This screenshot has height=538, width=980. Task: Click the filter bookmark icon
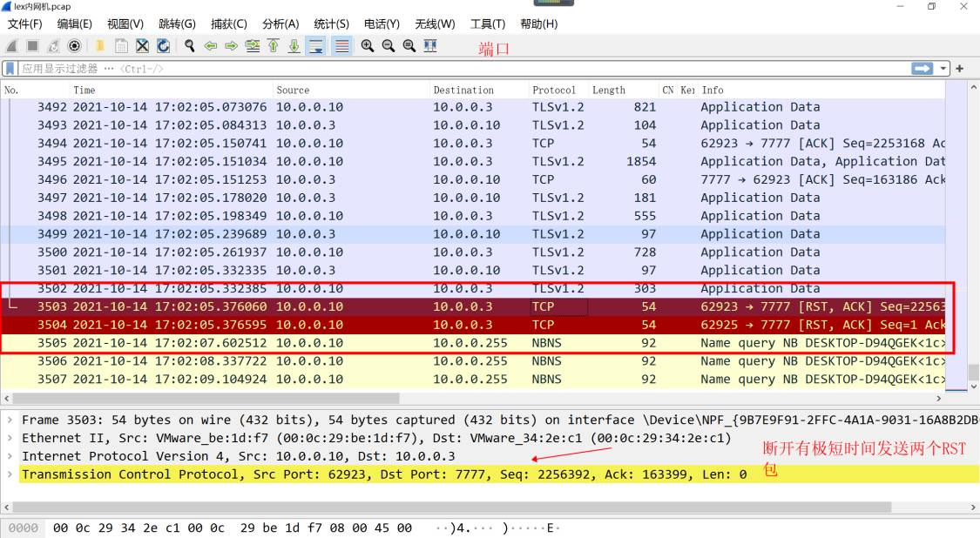10,68
